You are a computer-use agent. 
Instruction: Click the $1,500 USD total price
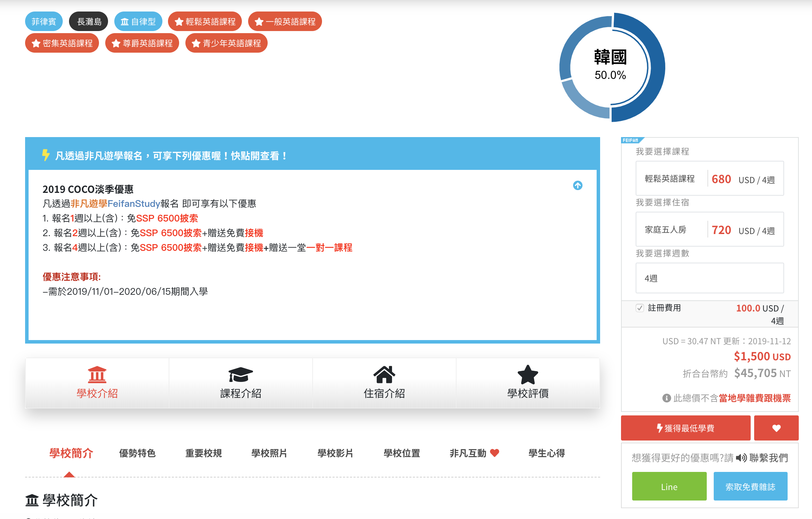pos(762,356)
